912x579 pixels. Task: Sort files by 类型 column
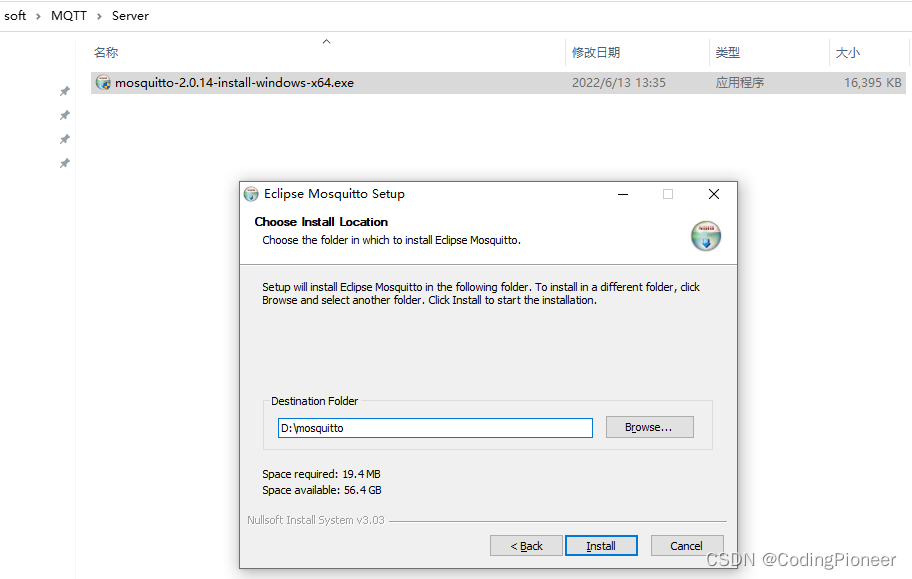click(728, 52)
